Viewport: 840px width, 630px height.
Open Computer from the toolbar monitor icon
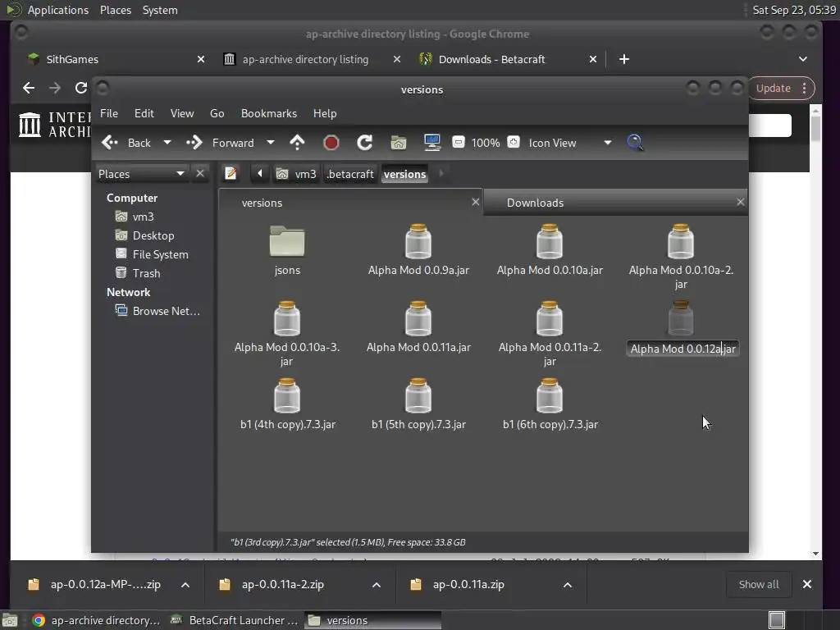(x=431, y=143)
